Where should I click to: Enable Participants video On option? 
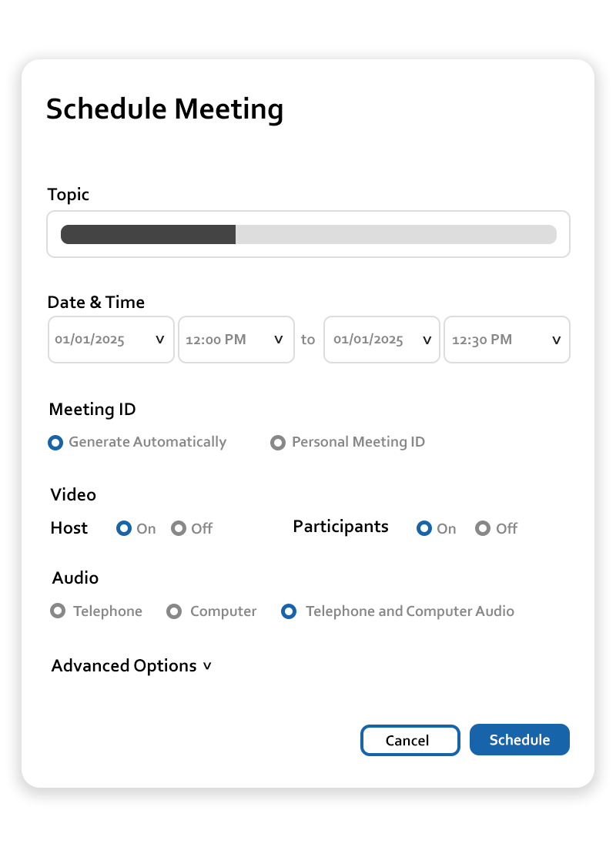424,529
